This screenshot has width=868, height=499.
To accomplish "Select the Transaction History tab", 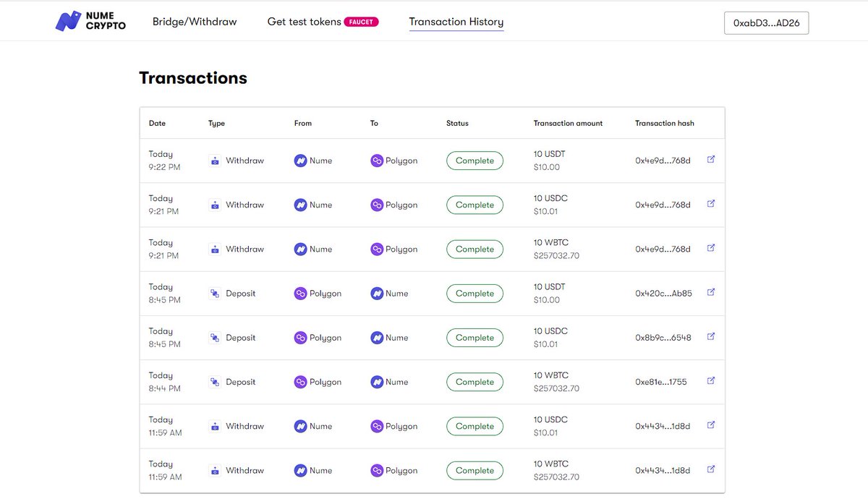I will (x=456, y=22).
